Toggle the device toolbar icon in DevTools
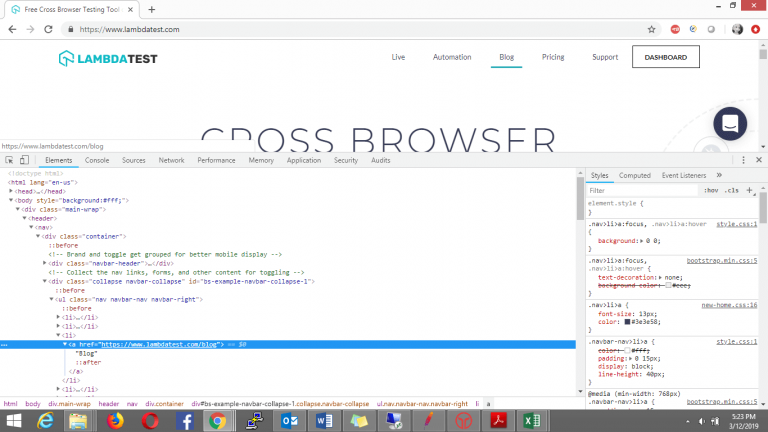The width and height of the screenshot is (768, 432). (25, 160)
